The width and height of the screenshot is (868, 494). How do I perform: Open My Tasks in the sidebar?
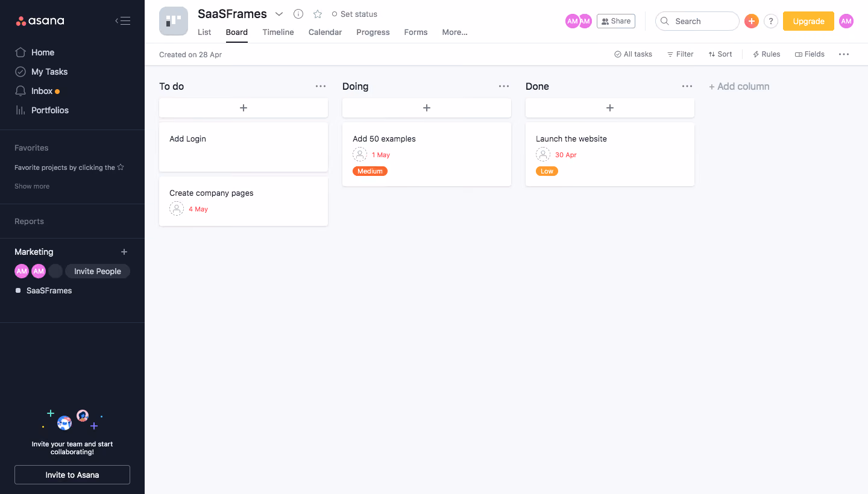tap(49, 72)
